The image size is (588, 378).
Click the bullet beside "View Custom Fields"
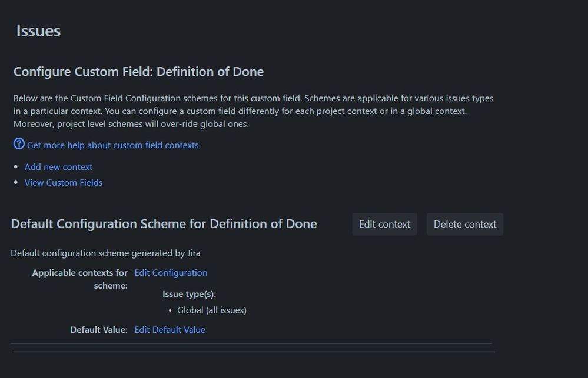[16, 183]
